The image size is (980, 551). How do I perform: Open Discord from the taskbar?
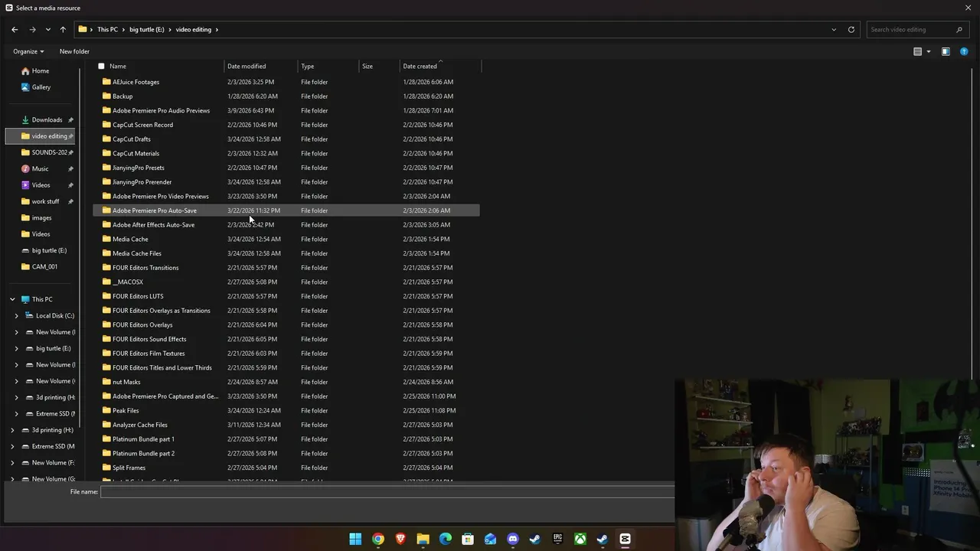pyautogui.click(x=513, y=539)
